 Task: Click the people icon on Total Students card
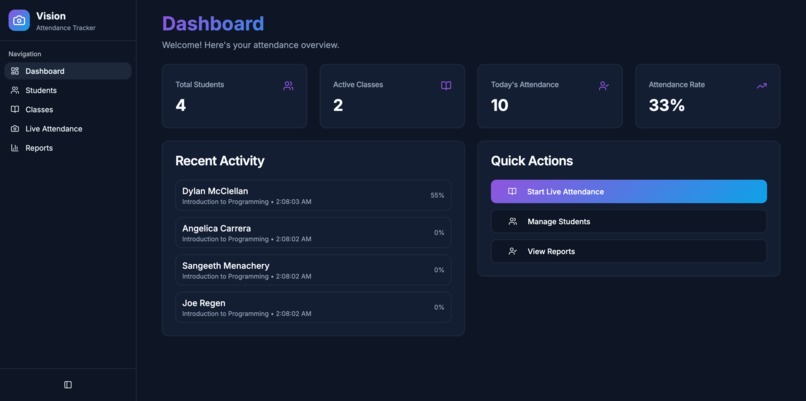288,86
